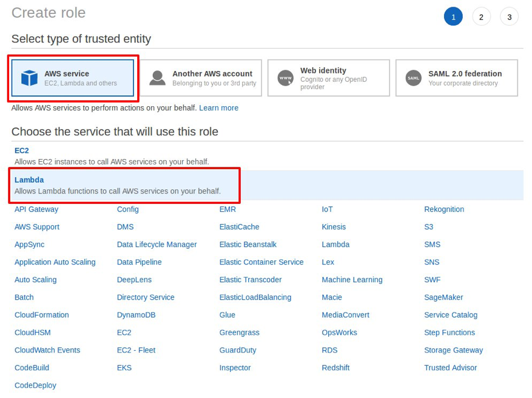
Task: Select the Another AWS account card
Action: [x=201, y=78]
